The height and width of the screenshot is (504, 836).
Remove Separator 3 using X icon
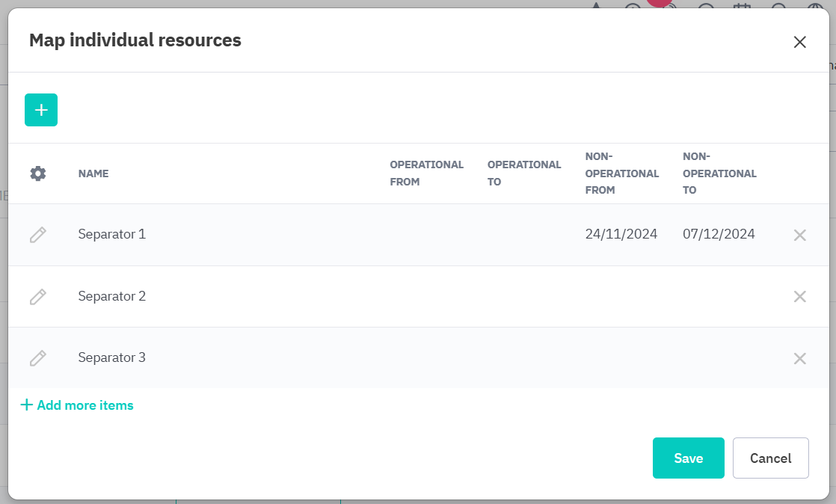pos(799,358)
